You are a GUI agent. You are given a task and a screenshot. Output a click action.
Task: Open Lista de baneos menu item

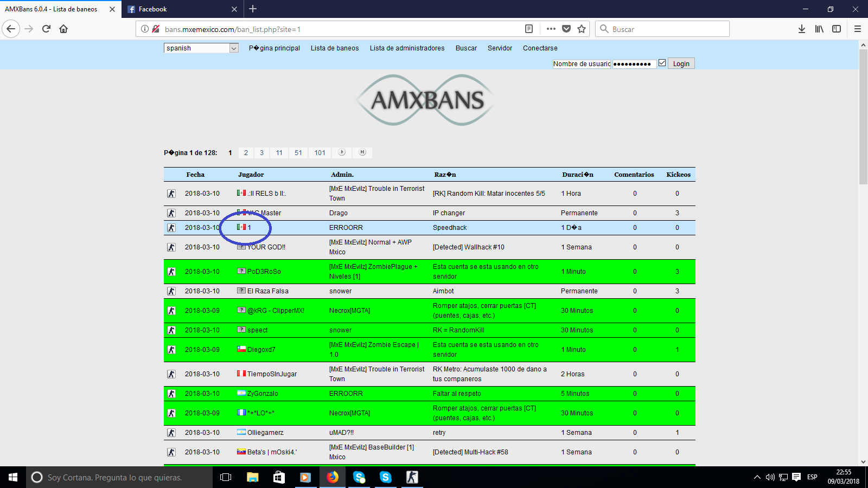pos(335,48)
